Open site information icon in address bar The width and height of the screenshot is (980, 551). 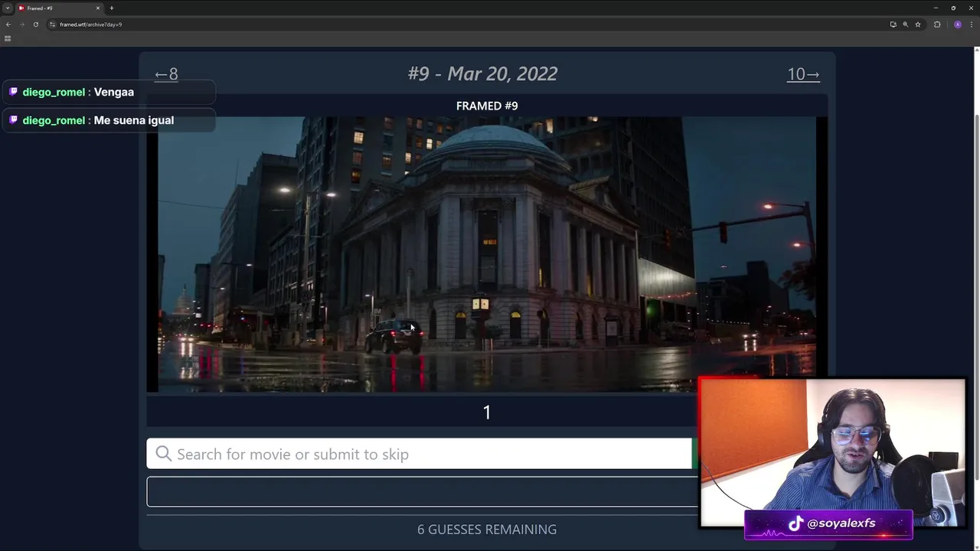click(x=52, y=24)
